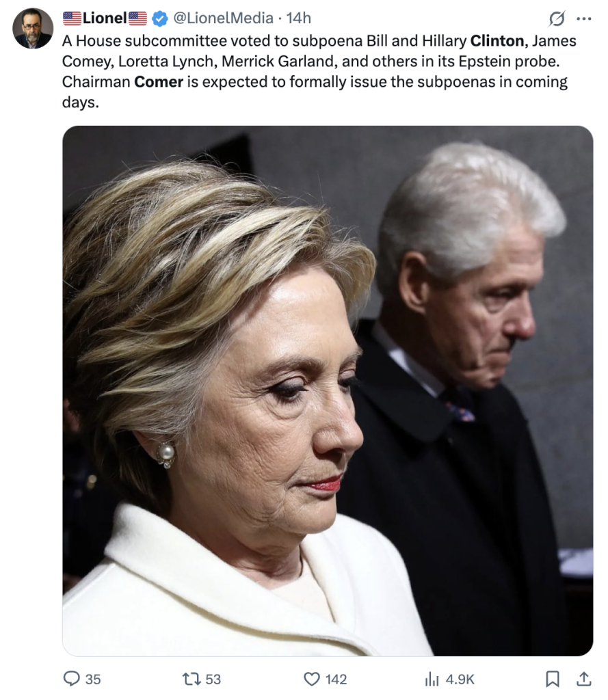608x700 pixels.
Task: Click the blue verified checkmark badge
Action: pos(160,18)
